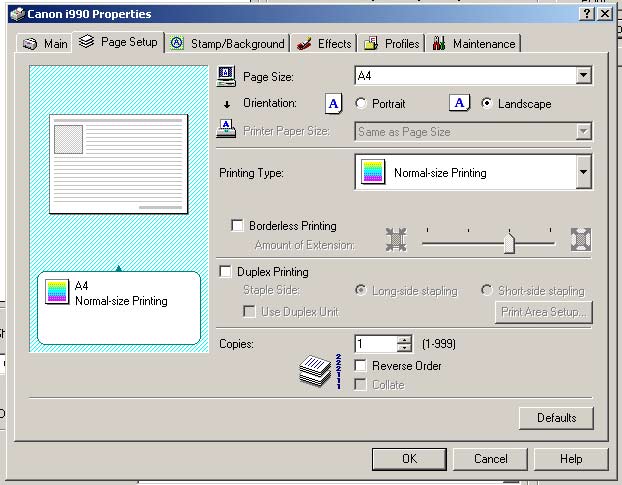
Task: Click the Printing Type color gradient icon
Action: 373,172
